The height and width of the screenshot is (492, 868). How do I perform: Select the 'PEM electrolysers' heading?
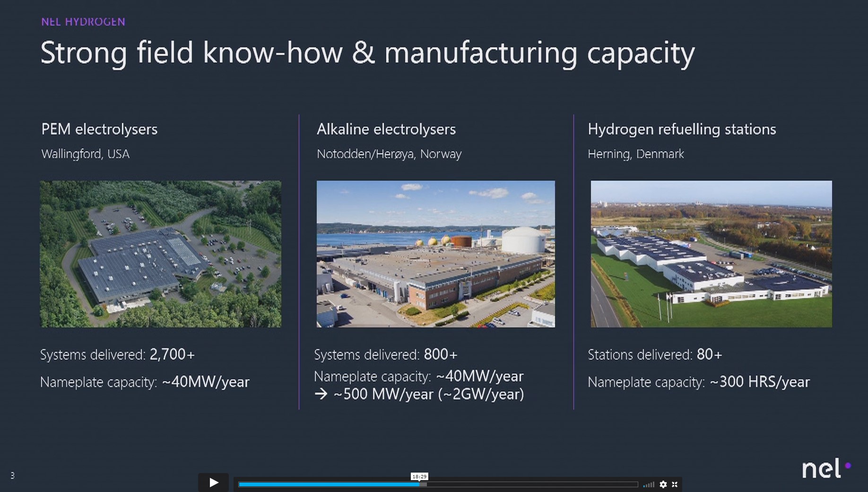pos(99,129)
